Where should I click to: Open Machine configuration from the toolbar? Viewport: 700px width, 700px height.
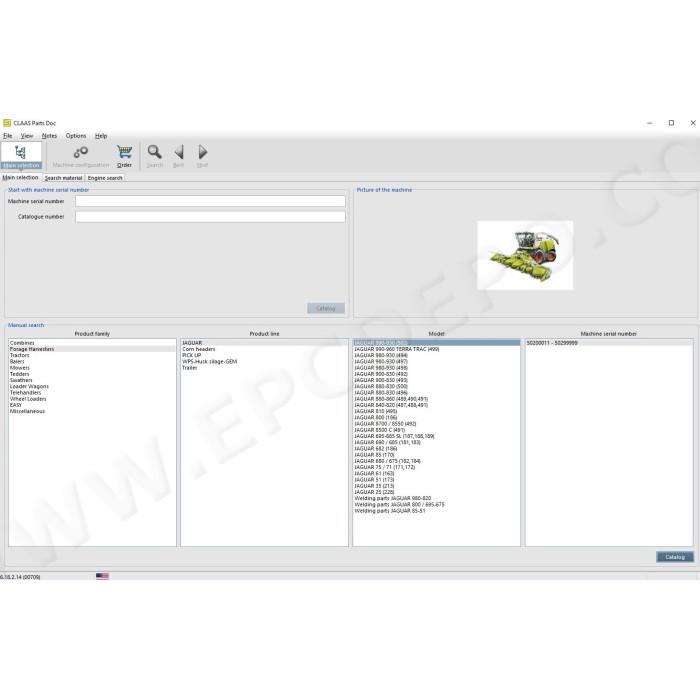(x=81, y=156)
